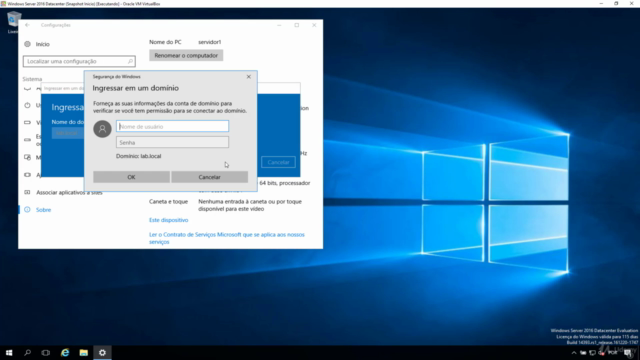Maximize the Configurações window

297,25
